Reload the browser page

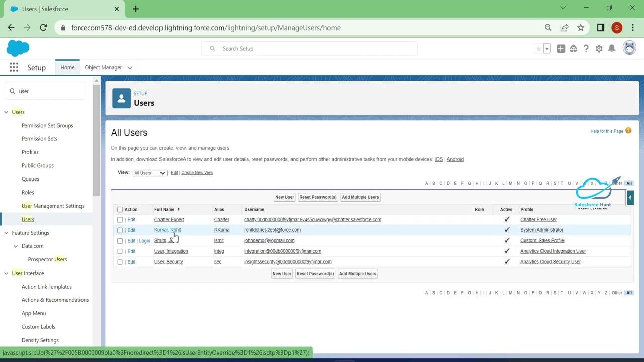(x=43, y=28)
